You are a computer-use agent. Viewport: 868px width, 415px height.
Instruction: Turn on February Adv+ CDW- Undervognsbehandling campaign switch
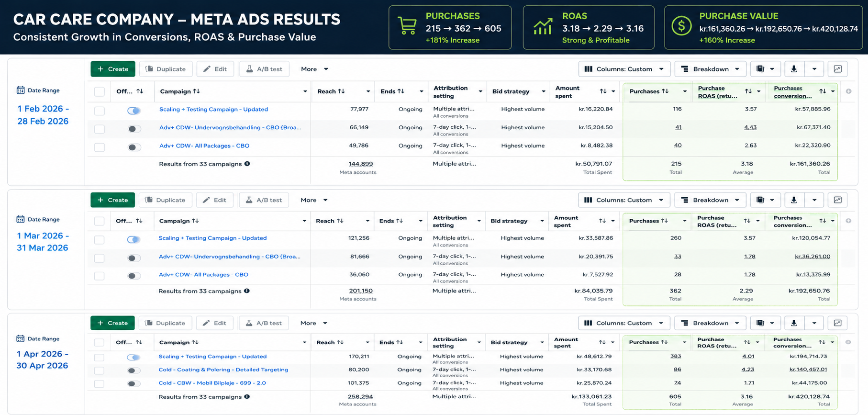tap(134, 129)
